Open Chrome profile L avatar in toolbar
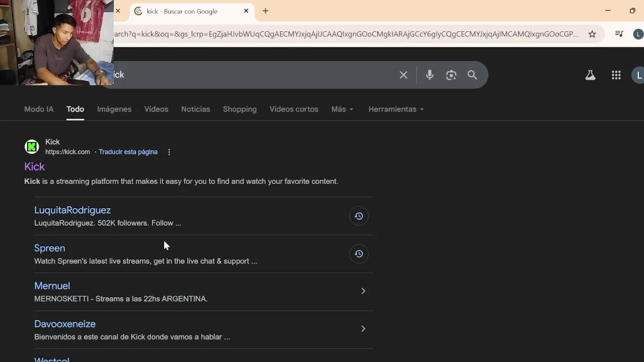This screenshot has width=644, height=362. 638,34
